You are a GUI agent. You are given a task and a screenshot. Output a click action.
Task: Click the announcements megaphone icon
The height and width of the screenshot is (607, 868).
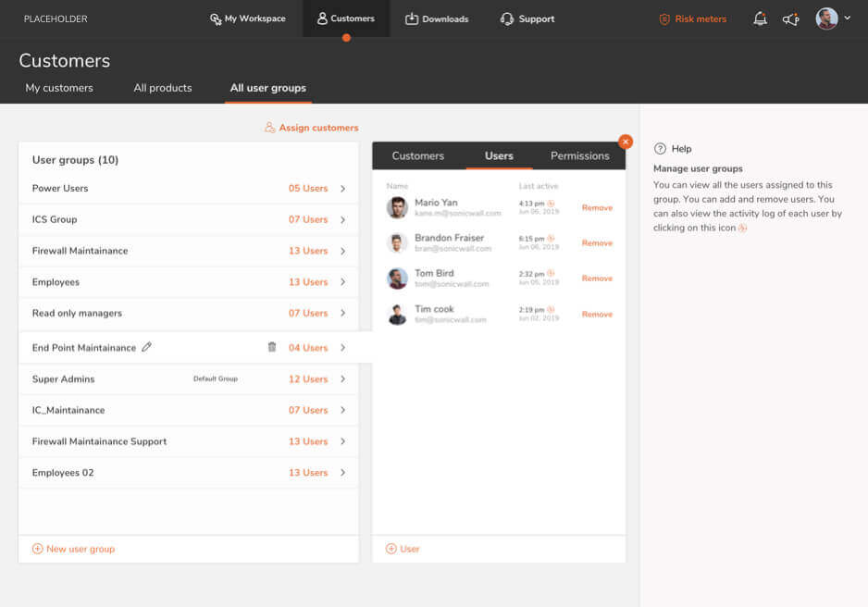[x=790, y=19]
